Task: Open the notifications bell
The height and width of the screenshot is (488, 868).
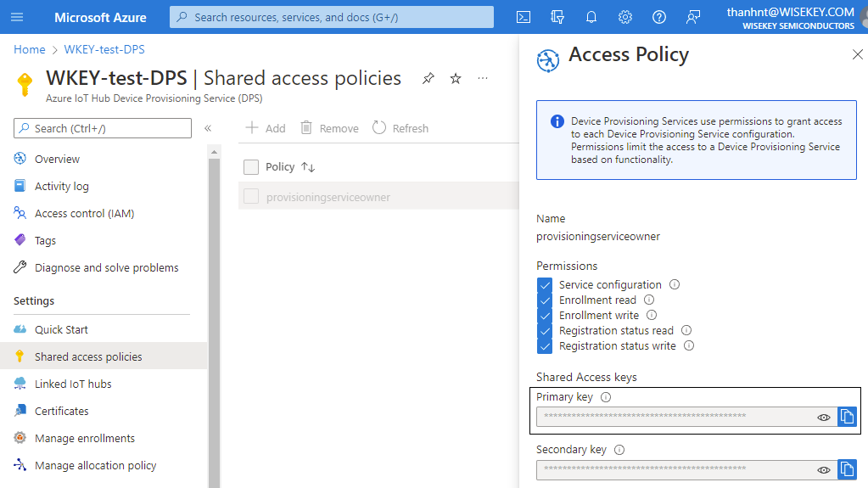Action: pos(591,17)
